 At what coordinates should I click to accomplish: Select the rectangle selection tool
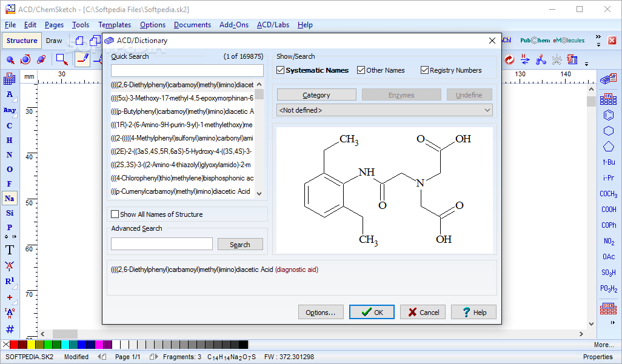pos(61,60)
